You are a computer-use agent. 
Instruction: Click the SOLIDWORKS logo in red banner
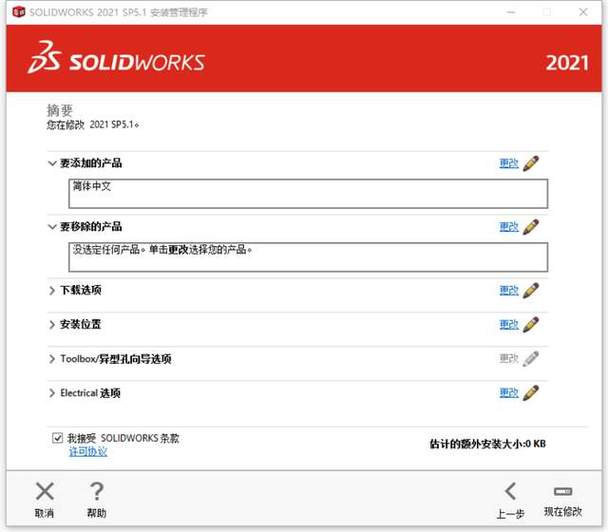tap(116, 58)
